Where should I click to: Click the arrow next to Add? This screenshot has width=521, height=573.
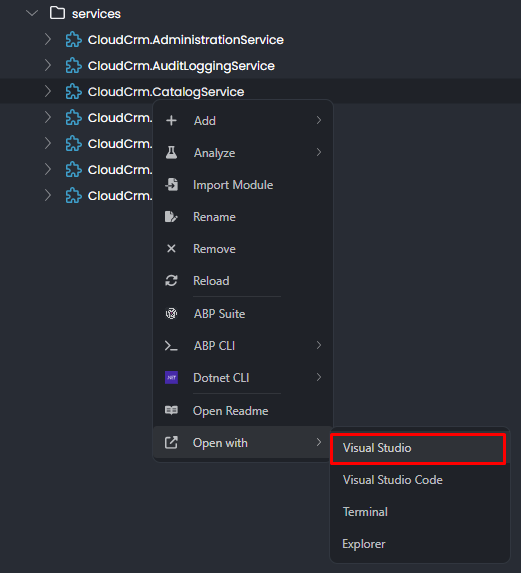click(319, 120)
